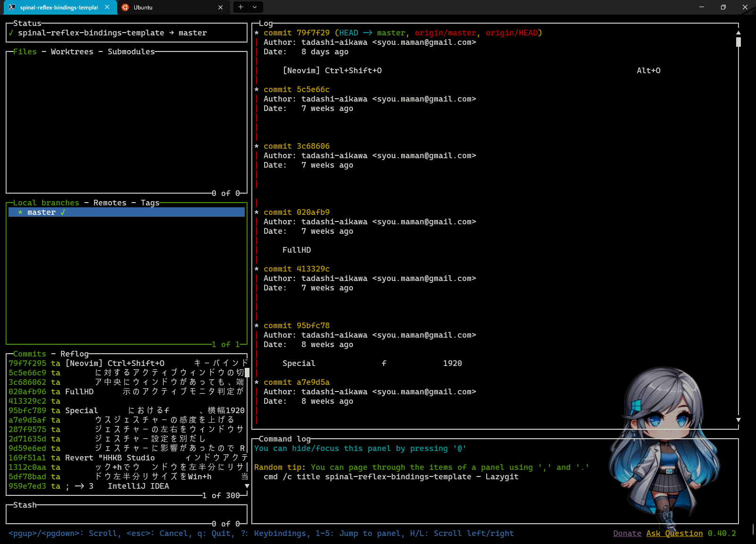Open the Remotes tab in branches panel
Viewport: 756px width, 544px height.
[x=110, y=203]
